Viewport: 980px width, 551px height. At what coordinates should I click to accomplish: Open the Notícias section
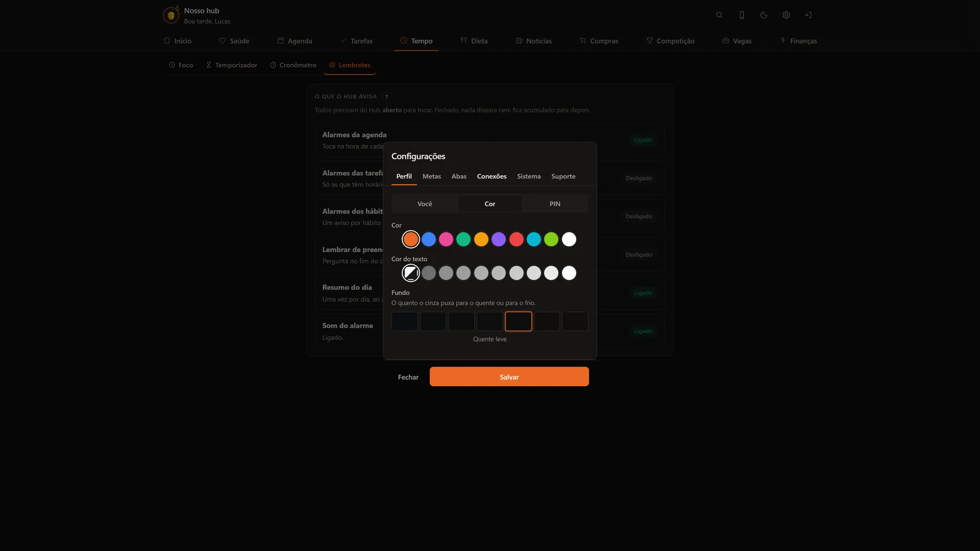[534, 41]
